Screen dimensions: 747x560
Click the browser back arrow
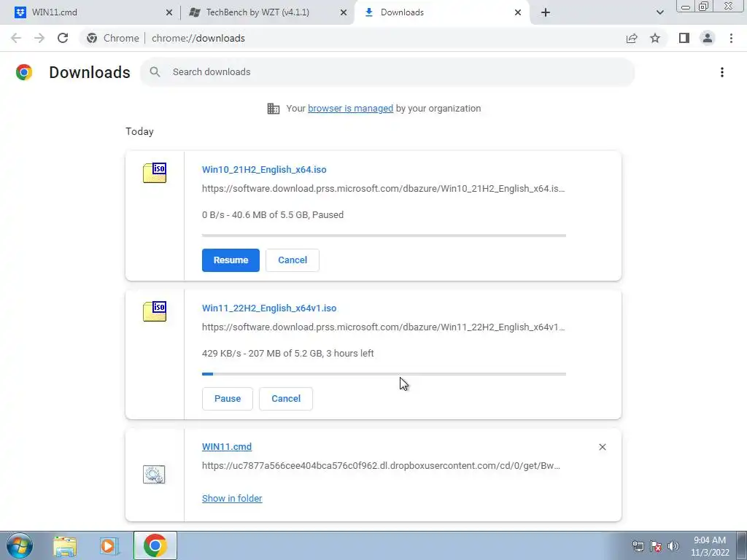click(x=16, y=38)
